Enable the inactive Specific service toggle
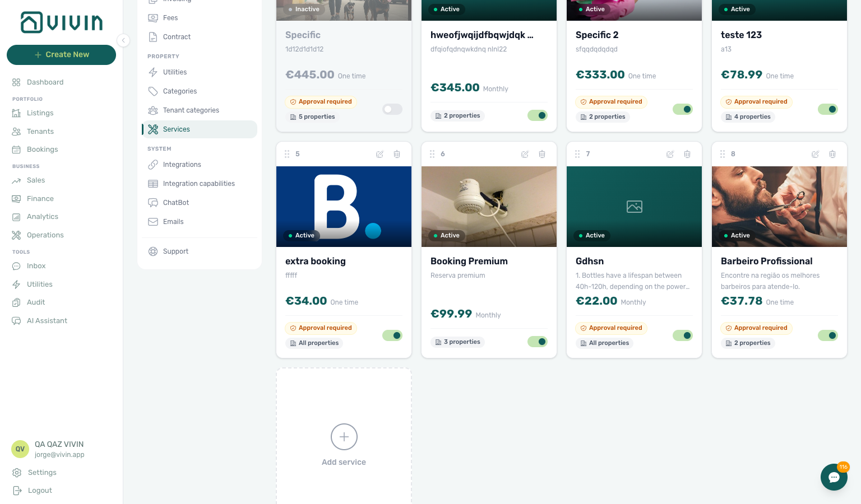This screenshot has width=861, height=504. (x=392, y=109)
